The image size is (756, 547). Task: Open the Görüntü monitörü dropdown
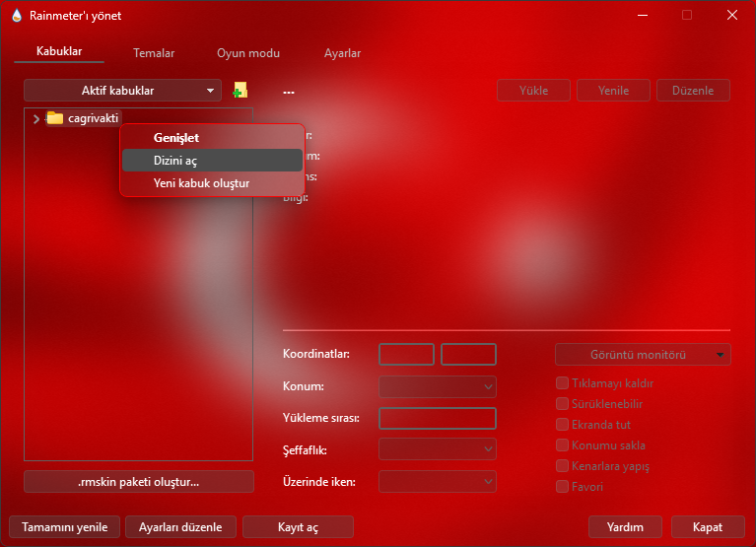[643, 355]
